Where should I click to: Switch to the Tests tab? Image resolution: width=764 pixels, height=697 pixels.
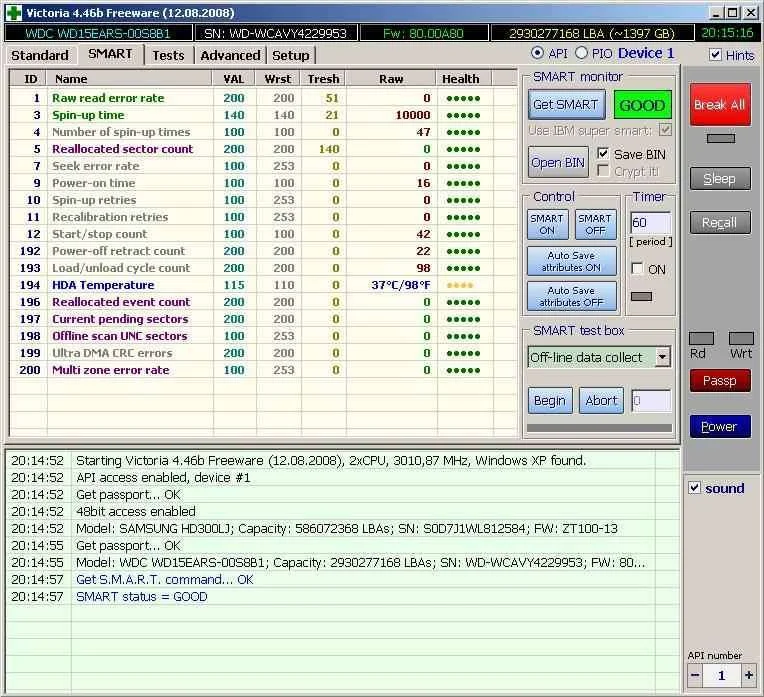168,55
